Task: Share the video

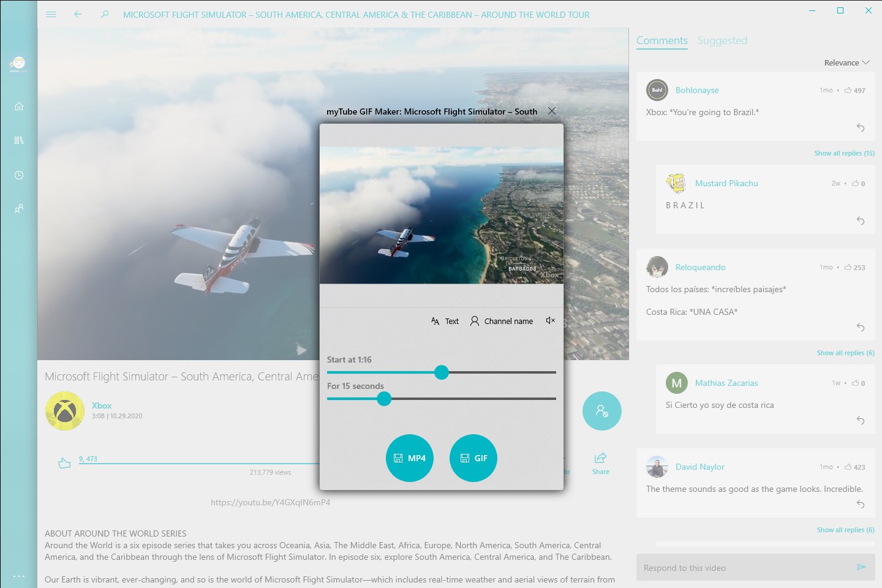Action: point(600,463)
